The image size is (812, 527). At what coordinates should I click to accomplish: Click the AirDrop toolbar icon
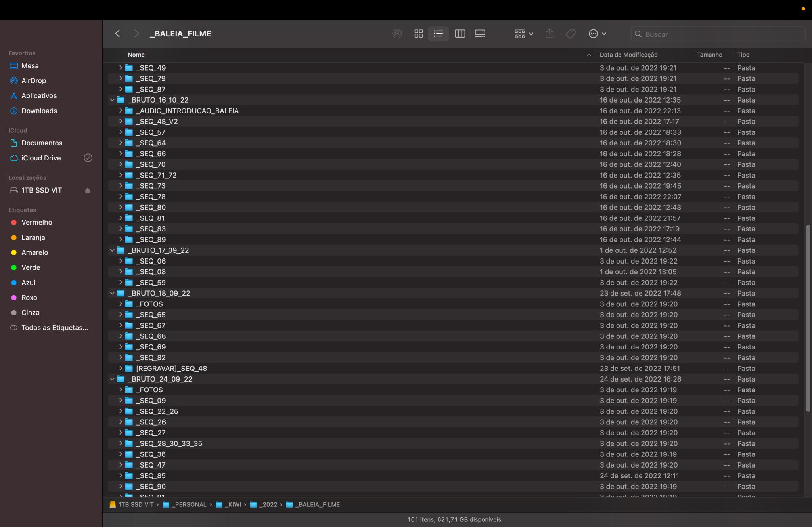point(397,34)
